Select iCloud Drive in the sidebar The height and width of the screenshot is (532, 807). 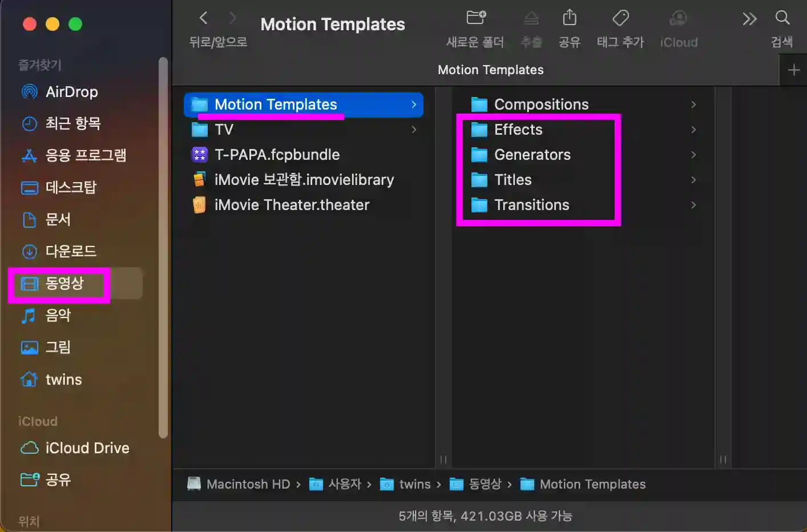pyautogui.click(x=87, y=448)
